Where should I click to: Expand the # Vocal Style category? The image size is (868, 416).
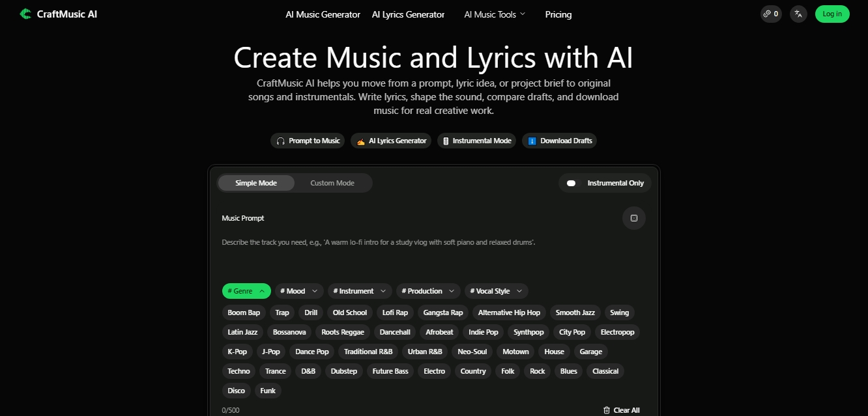[x=497, y=291]
